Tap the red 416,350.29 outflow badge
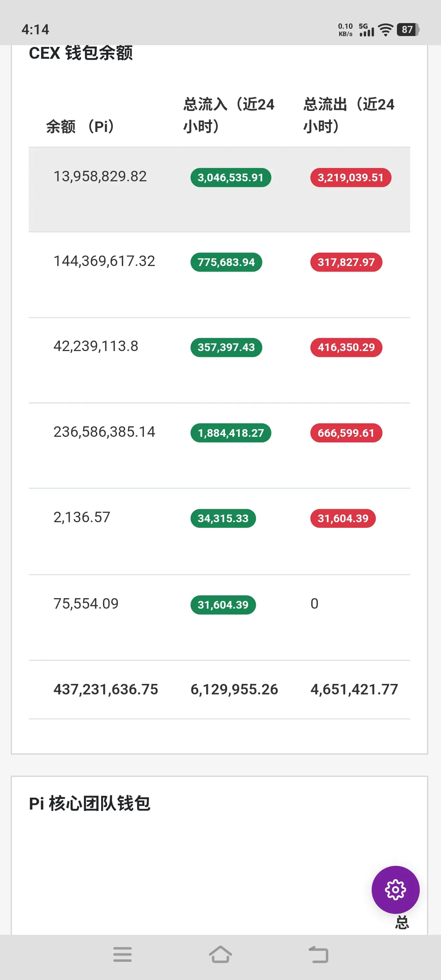Image resolution: width=441 pixels, height=980 pixels. pos(346,347)
